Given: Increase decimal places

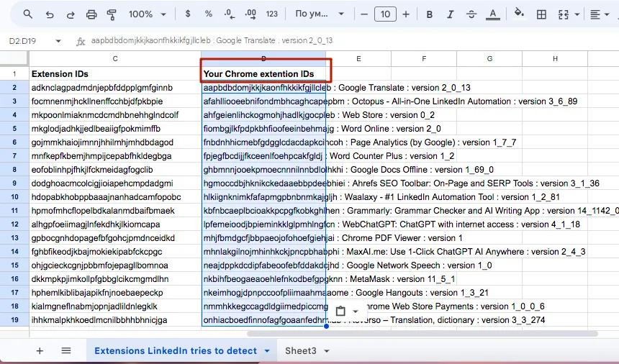Looking at the screenshot, I should click(250, 14).
